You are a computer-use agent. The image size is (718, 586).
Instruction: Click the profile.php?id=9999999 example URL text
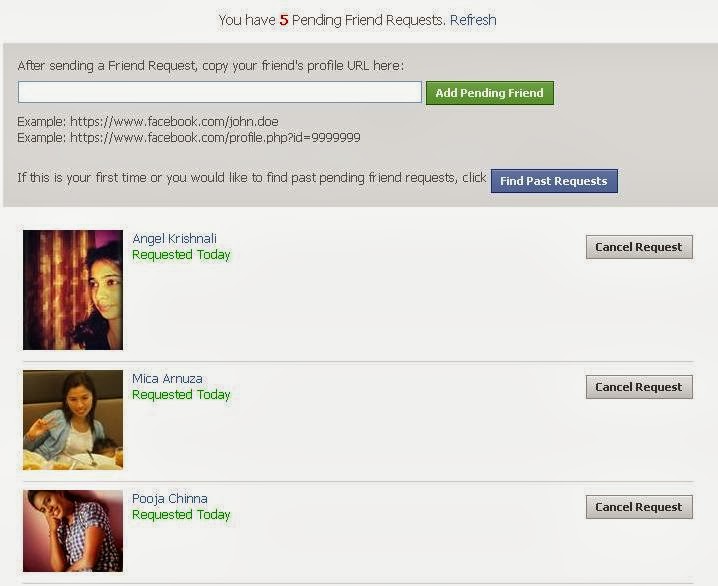(x=215, y=137)
